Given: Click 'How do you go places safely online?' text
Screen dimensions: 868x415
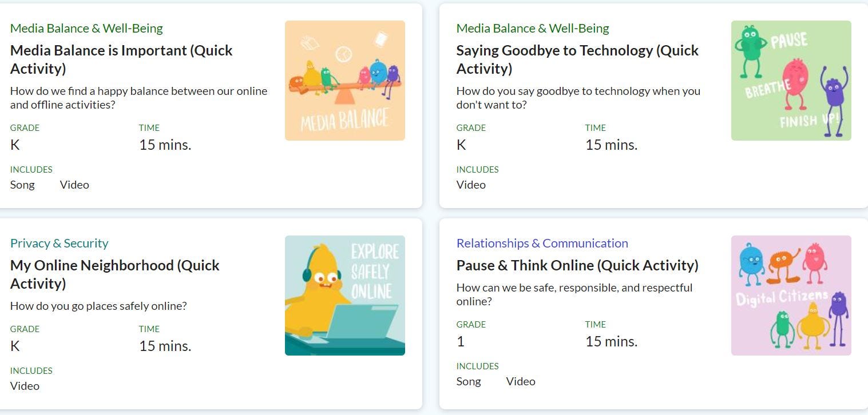Looking at the screenshot, I should (x=98, y=306).
